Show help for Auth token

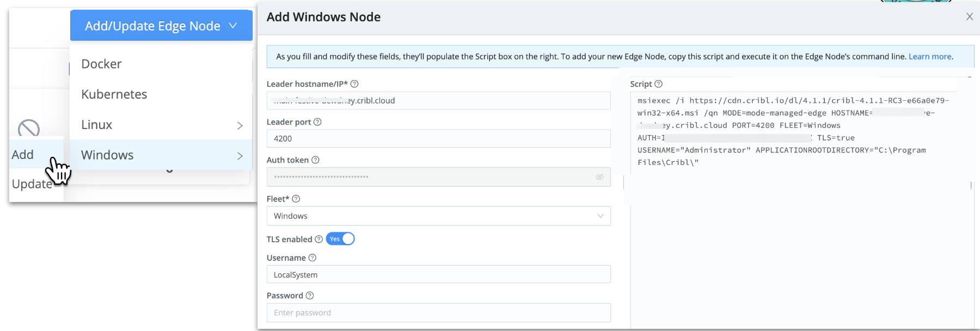point(315,160)
